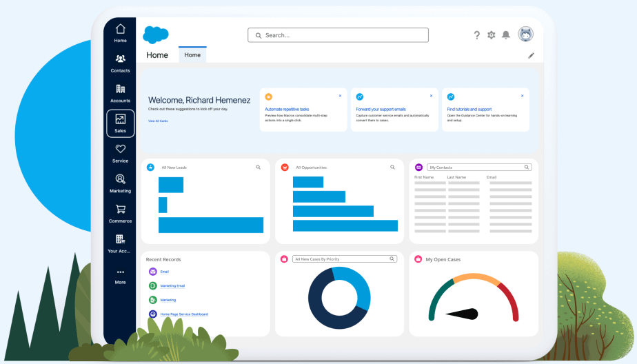Open Contacts in the sidebar

120,64
